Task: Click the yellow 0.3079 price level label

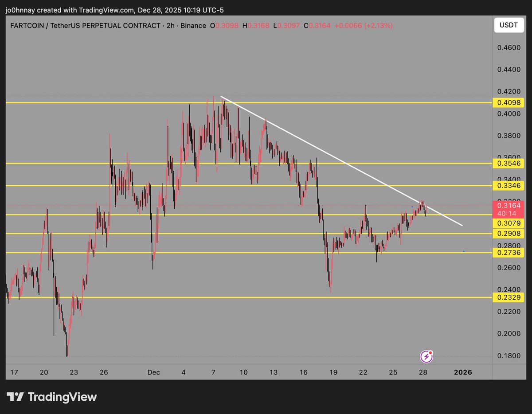Action: click(508, 223)
